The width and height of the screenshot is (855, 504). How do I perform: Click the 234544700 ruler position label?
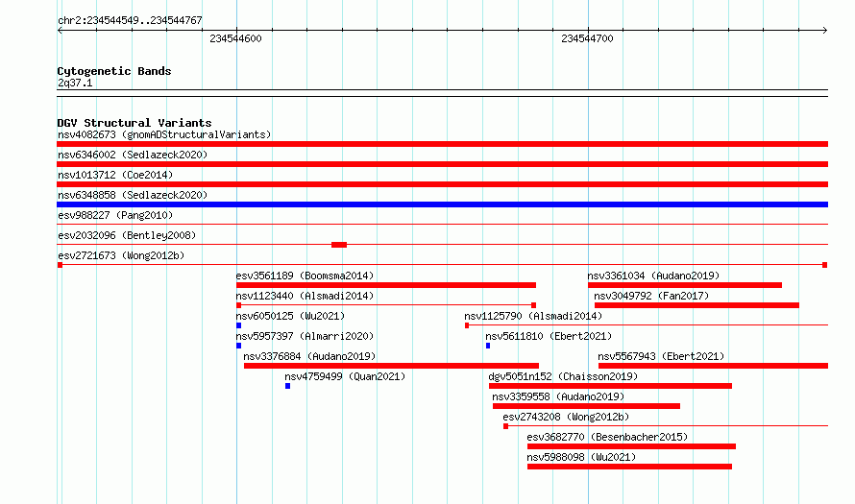(x=587, y=38)
